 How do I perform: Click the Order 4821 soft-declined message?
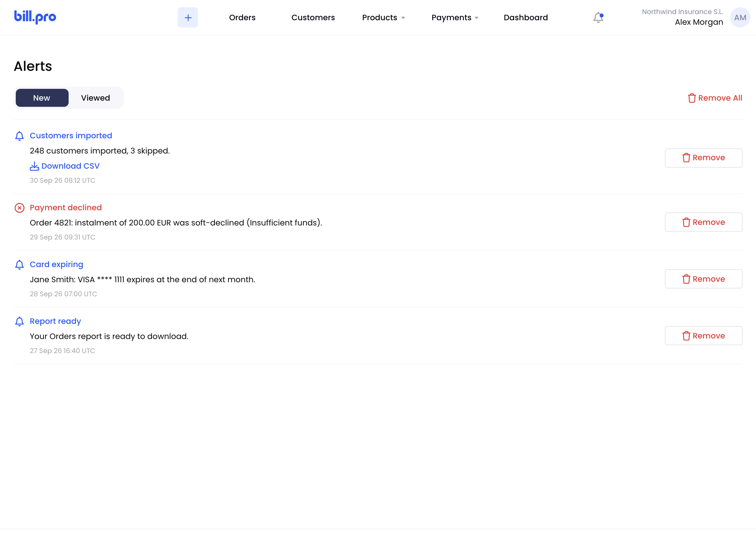(x=176, y=223)
